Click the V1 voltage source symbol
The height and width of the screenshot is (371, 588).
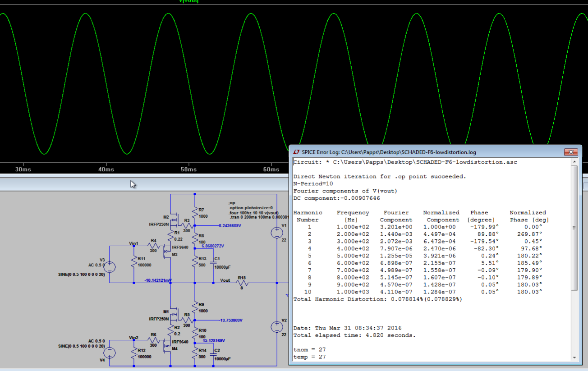276,233
